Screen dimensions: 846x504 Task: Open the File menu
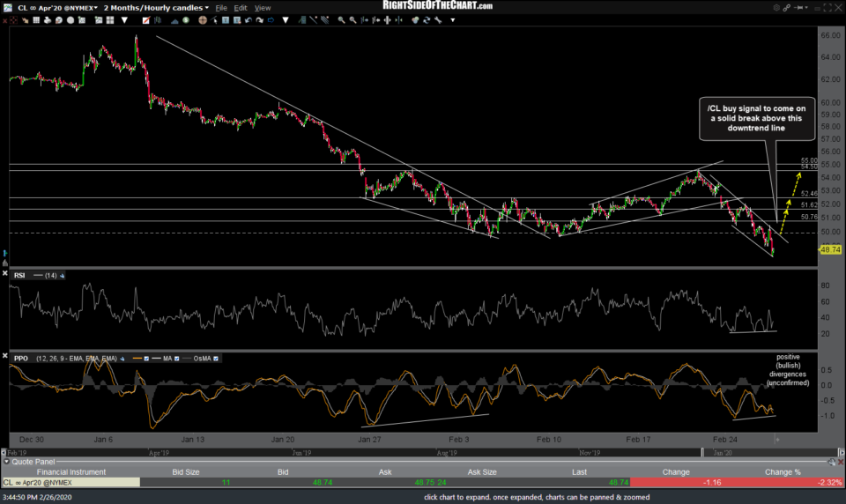coord(220,6)
